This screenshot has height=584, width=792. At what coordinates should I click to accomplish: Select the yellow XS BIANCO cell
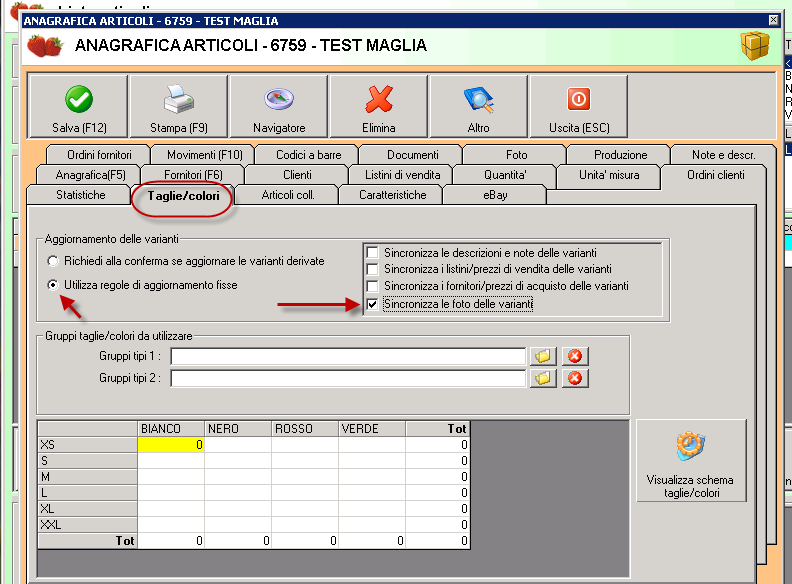coord(171,445)
